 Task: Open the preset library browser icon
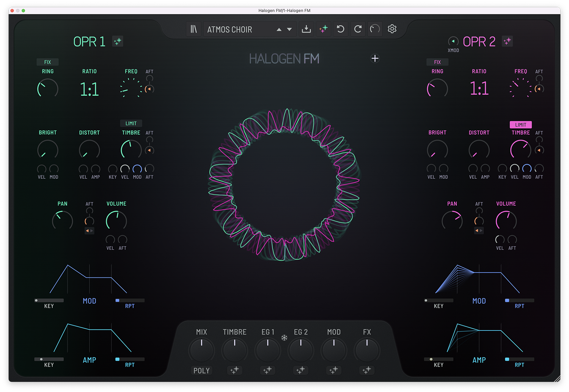pyautogui.click(x=193, y=29)
